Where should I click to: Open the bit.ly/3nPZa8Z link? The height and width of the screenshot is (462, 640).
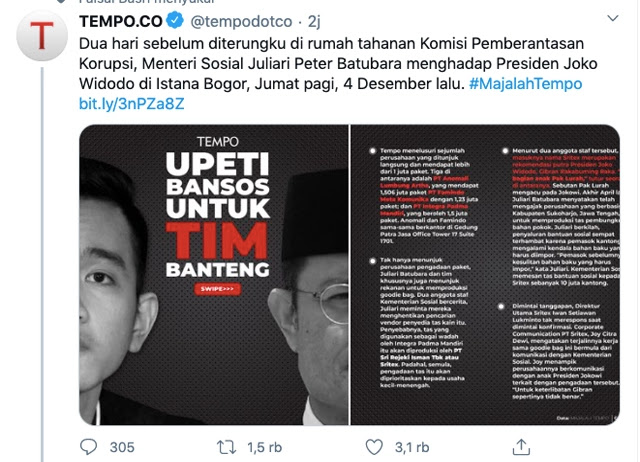(x=131, y=104)
